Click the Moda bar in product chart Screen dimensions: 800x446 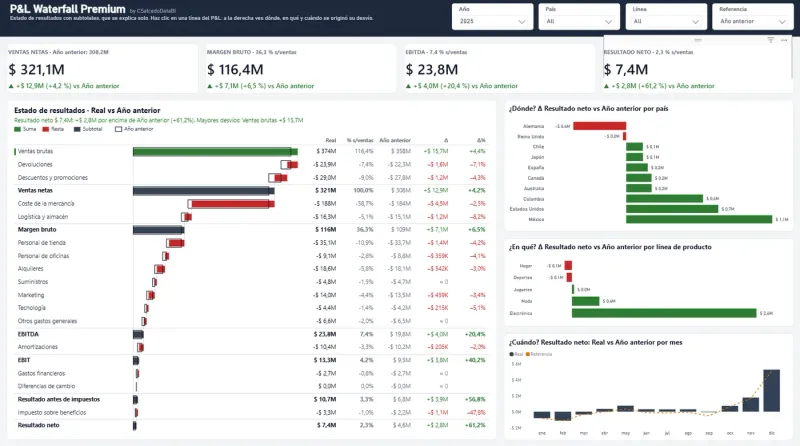[585, 301]
